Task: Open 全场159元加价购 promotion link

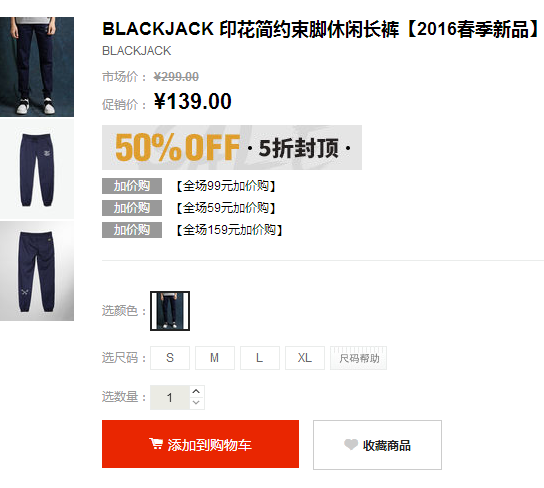Action: point(229,230)
